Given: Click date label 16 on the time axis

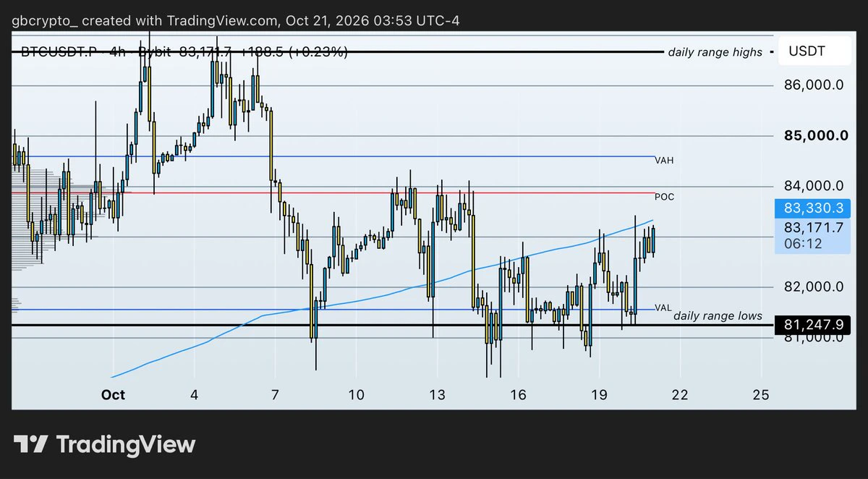Looking at the screenshot, I should pyautogui.click(x=517, y=394).
